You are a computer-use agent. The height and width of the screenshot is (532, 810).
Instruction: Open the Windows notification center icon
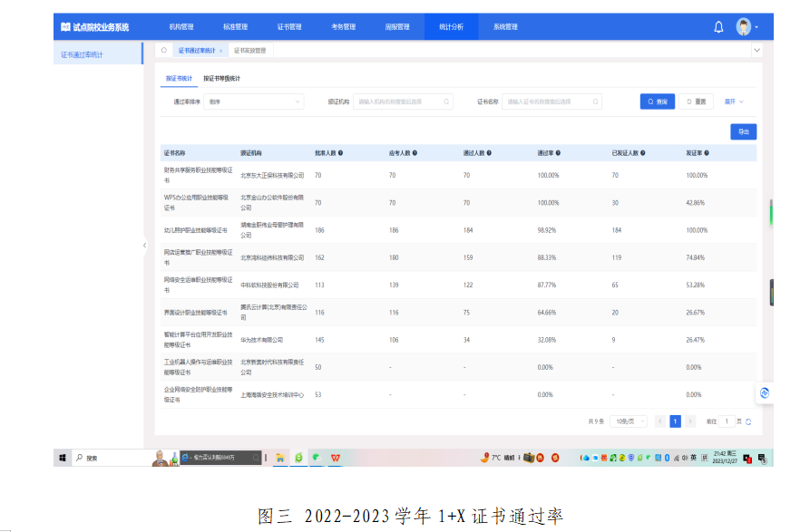[x=762, y=458]
